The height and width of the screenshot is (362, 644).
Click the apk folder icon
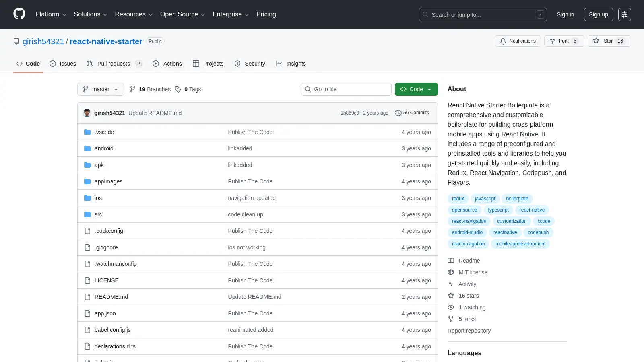click(x=87, y=165)
